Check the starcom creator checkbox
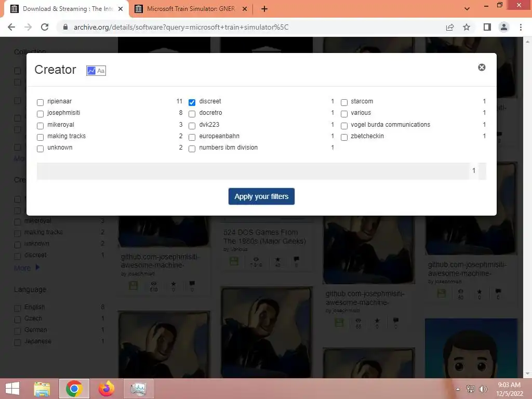532x399 pixels. (344, 102)
